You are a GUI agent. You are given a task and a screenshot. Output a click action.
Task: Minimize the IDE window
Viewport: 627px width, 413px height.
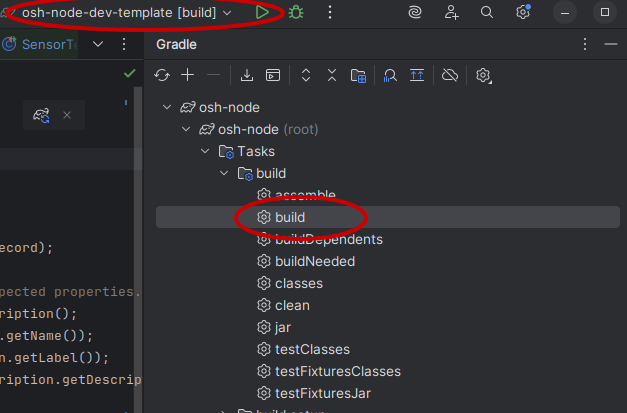tap(565, 12)
